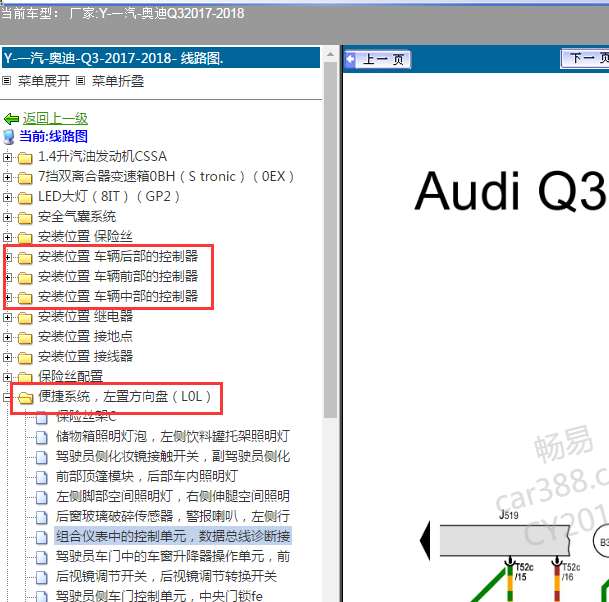
Task: Open 驾驶员车门中的车窗升降器操作单元 entry
Action: 173,557
